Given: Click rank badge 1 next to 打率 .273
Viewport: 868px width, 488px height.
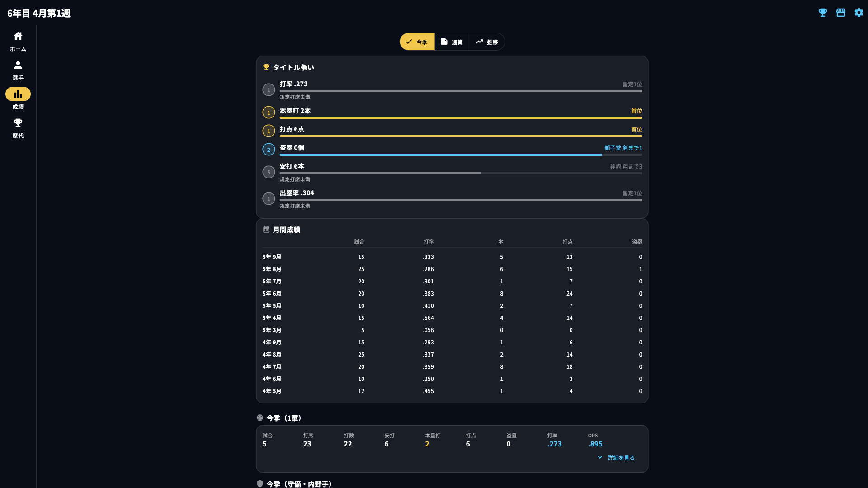Looking at the screenshot, I should pos(269,90).
